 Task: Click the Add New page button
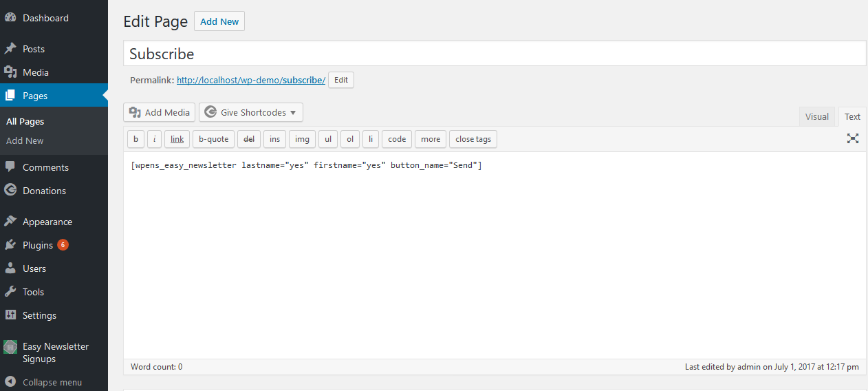(219, 21)
